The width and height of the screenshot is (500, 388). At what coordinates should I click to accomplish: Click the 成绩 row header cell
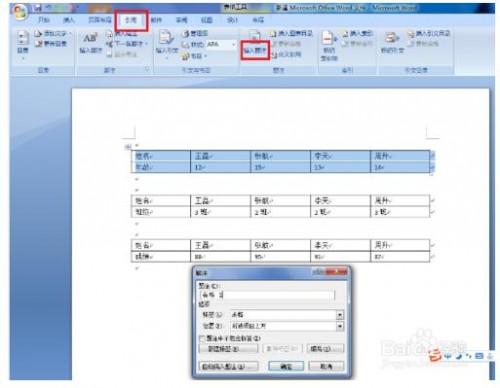[161, 257]
